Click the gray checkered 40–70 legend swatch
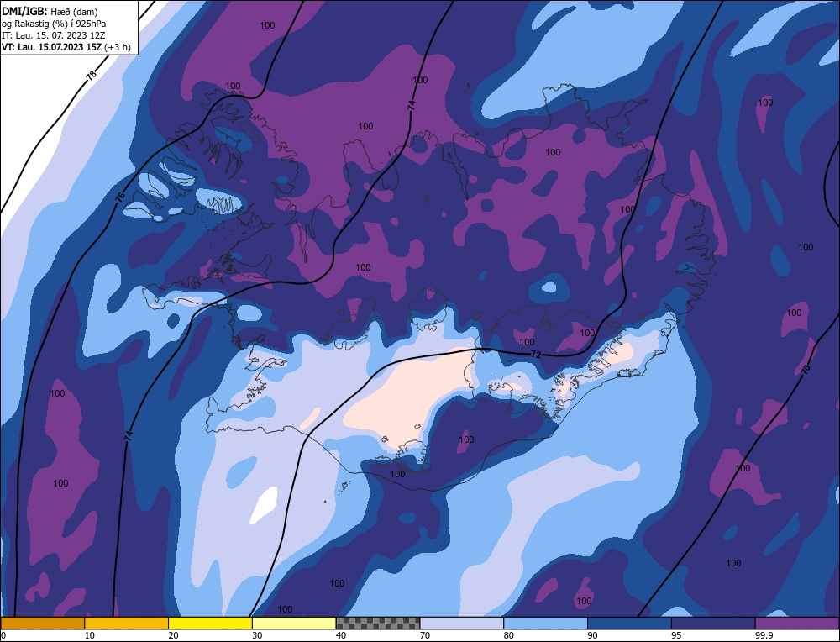Screen dimensions: 840x642 (x=378, y=624)
